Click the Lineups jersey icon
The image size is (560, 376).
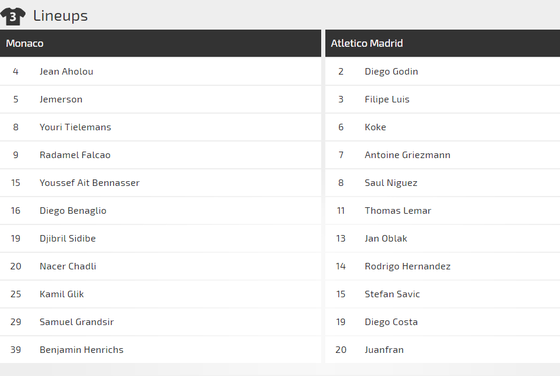(13, 16)
